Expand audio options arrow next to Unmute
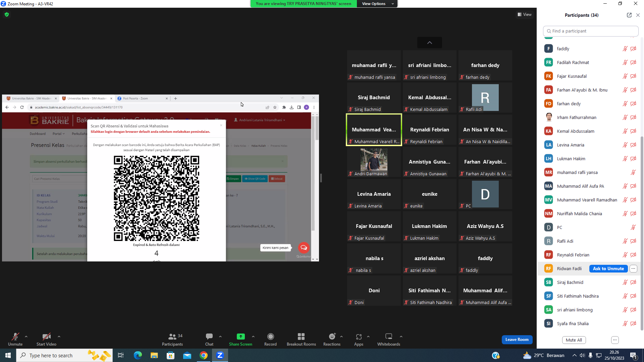The image size is (644, 362). 26,337
